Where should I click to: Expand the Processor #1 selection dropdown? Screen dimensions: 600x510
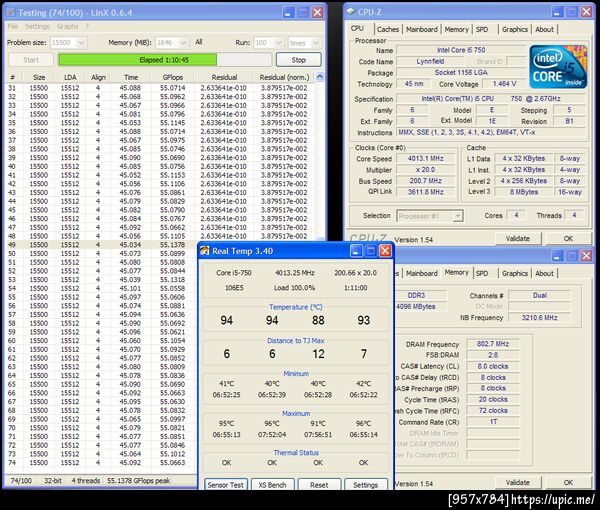click(457, 216)
